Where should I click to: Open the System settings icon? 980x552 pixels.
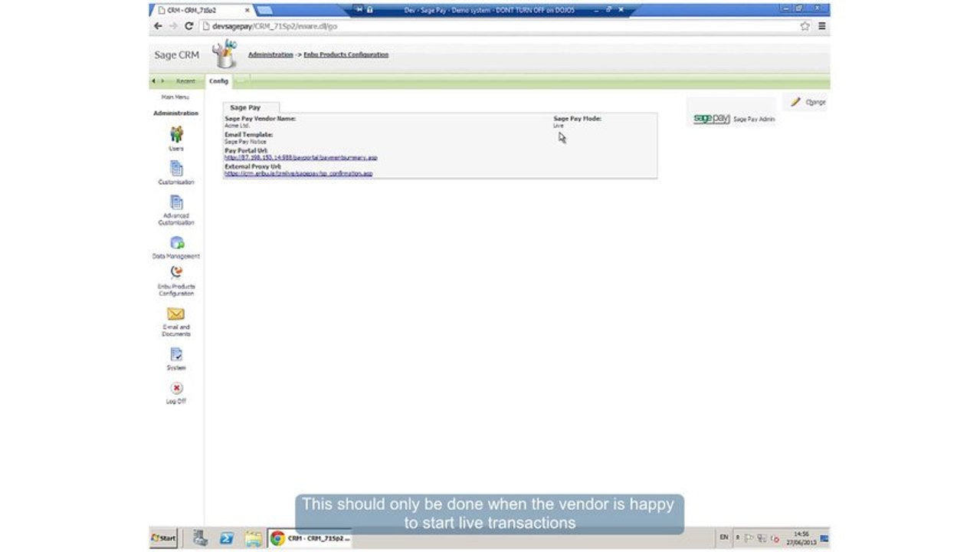click(x=176, y=354)
